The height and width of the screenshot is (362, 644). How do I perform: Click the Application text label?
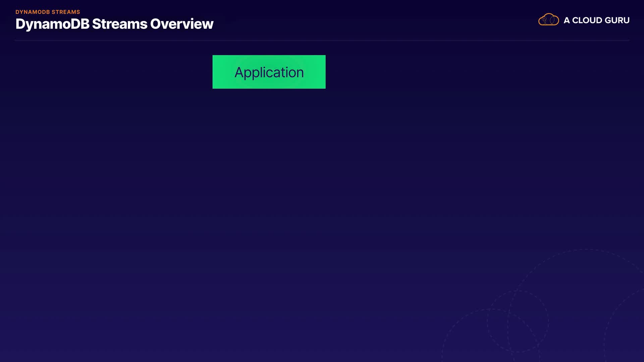(x=269, y=72)
